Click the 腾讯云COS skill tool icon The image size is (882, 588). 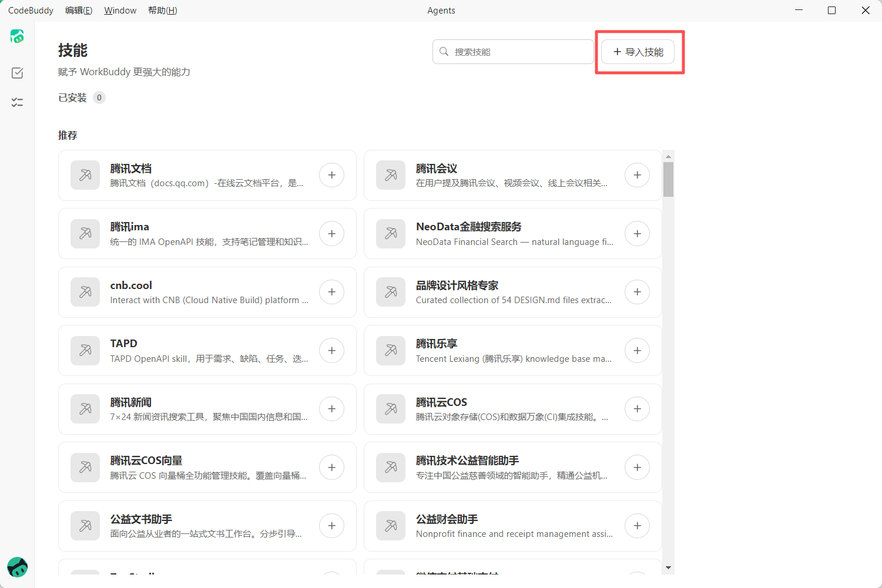(x=391, y=409)
